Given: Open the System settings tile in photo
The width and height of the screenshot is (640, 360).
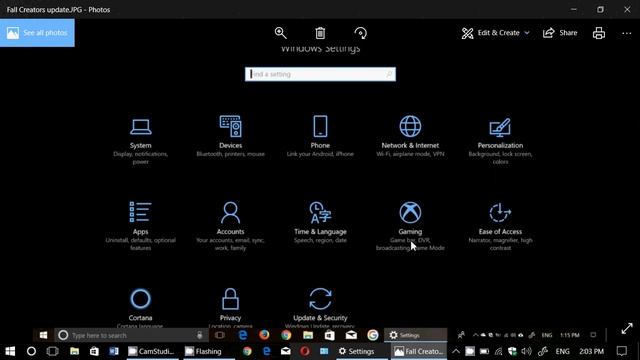Looking at the screenshot, I should pyautogui.click(x=140, y=140).
